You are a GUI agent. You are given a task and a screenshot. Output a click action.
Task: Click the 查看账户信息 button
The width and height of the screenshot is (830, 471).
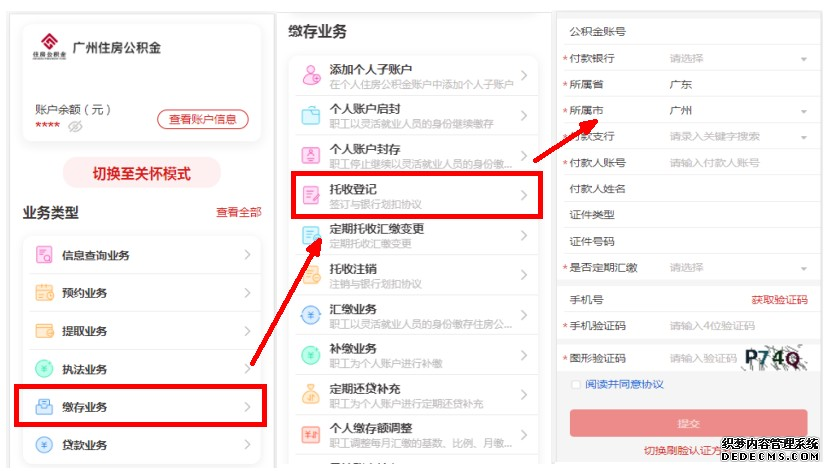202,119
